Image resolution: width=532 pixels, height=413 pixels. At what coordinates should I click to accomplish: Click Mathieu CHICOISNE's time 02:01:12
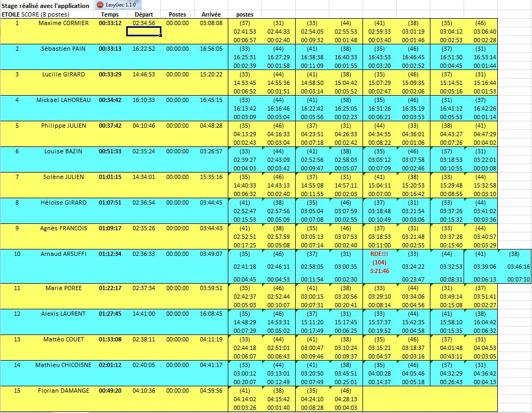[110, 365]
